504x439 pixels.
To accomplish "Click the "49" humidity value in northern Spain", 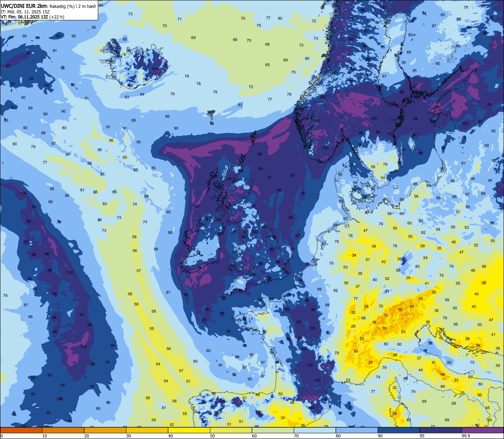I will click(258, 395).
